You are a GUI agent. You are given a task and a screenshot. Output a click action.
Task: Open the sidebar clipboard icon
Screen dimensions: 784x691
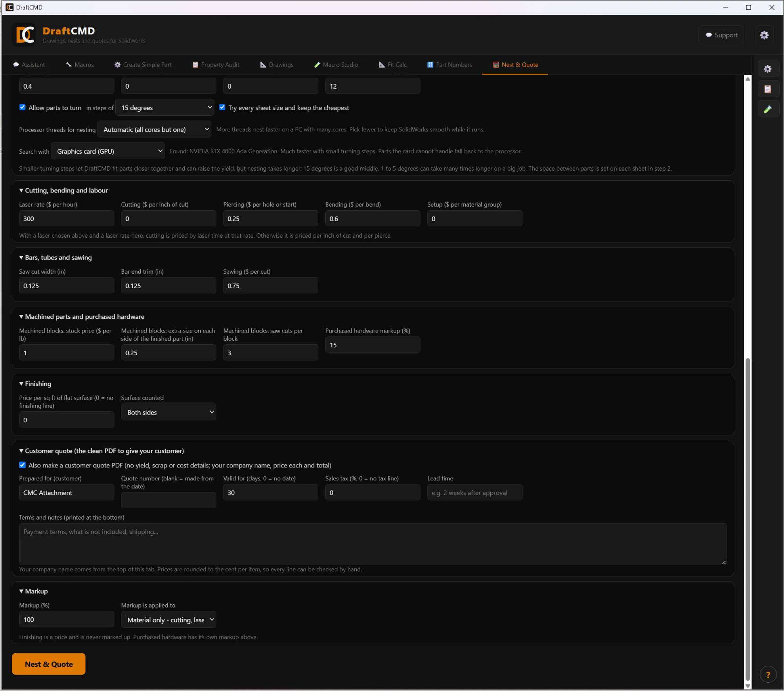click(768, 89)
